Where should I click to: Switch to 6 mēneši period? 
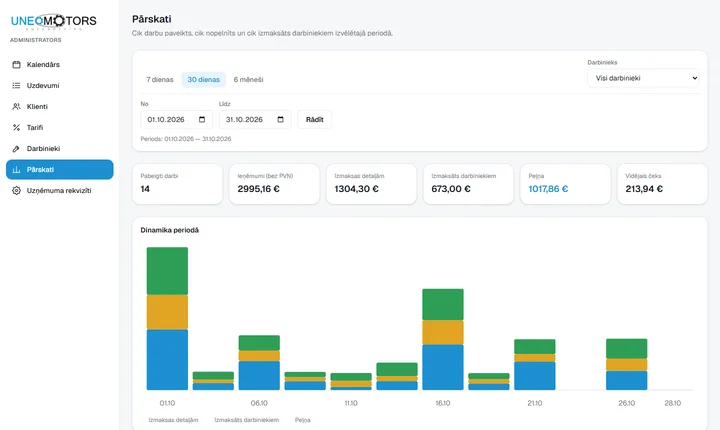[248, 79]
